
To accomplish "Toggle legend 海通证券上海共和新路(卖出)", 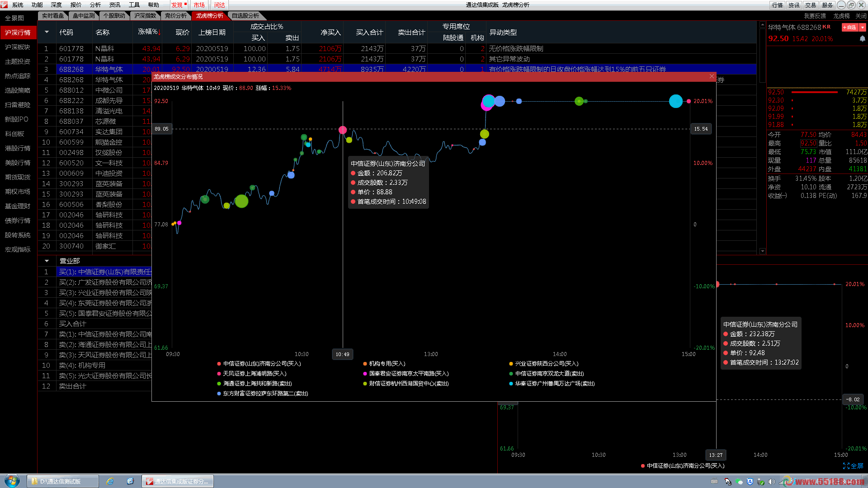I will click(x=255, y=384).
